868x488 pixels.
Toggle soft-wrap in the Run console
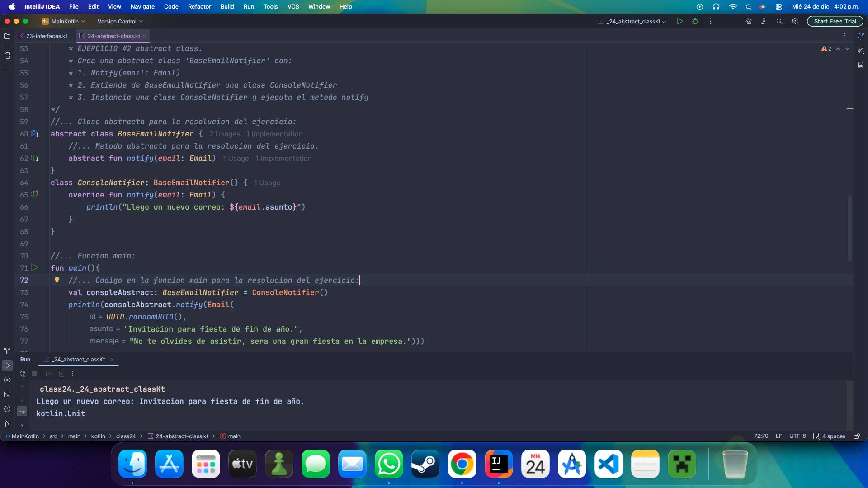point(22,412)
